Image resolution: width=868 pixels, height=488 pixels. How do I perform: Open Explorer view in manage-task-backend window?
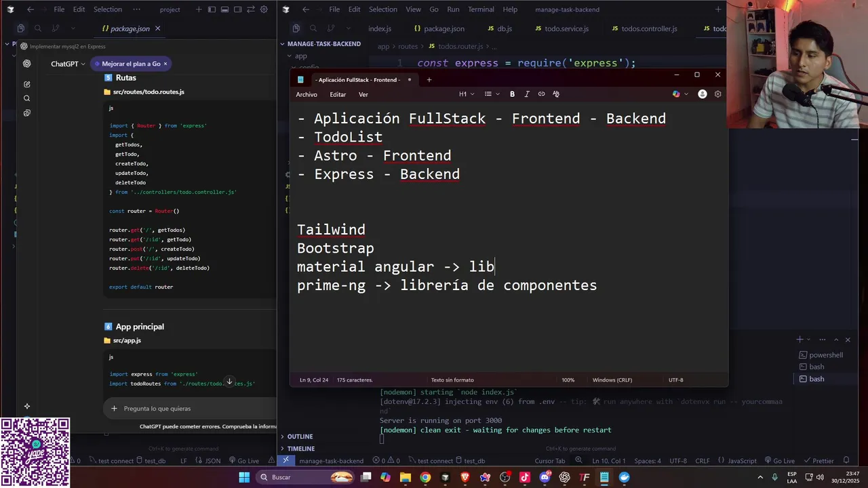(x=296, y=28)
